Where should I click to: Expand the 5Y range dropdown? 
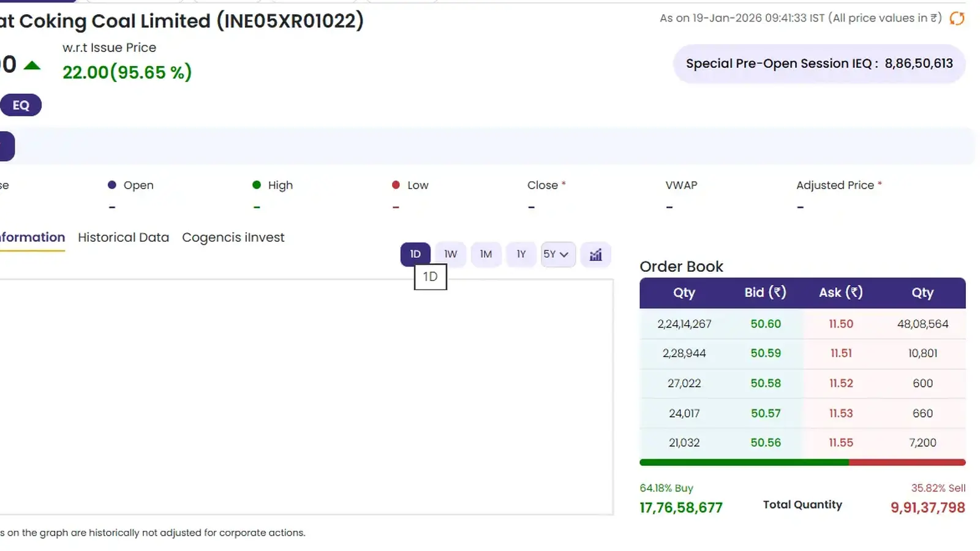pos(557,254)
